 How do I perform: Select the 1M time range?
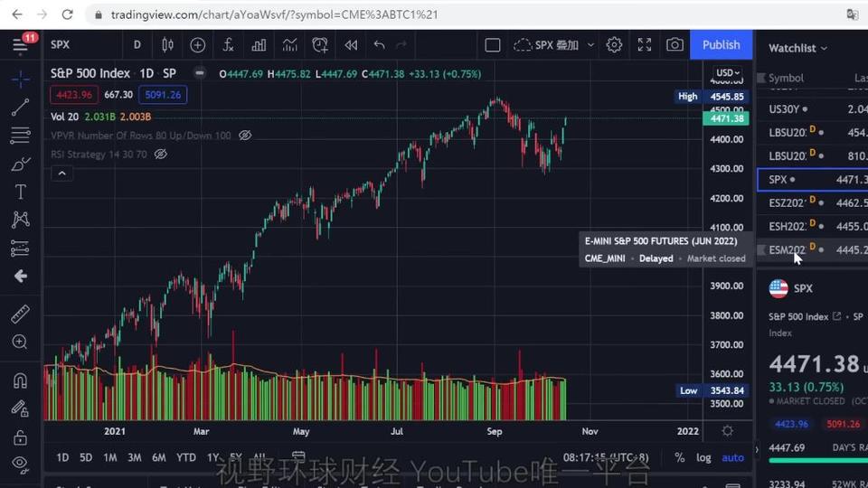[110, 457]
